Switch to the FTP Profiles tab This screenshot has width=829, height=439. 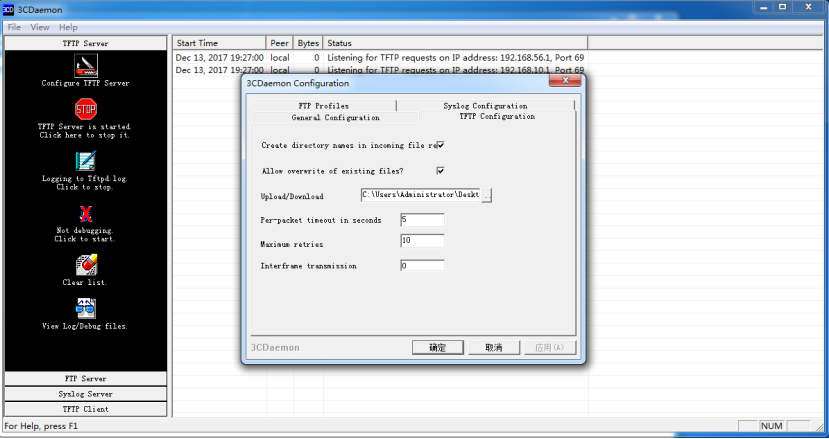click(324, 106)
